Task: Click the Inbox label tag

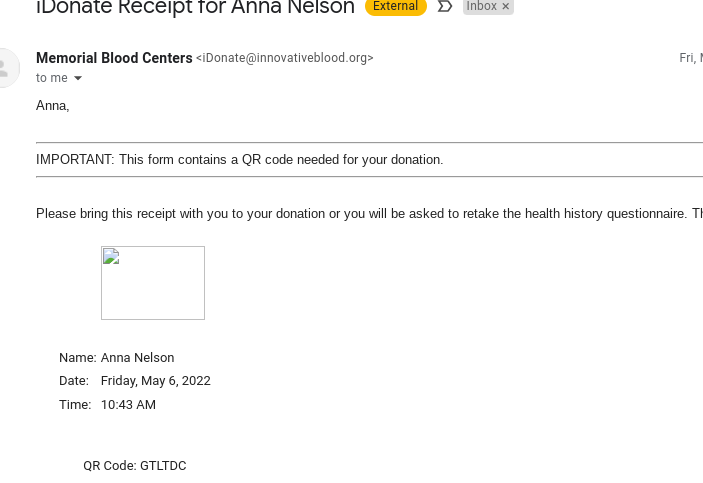Action: (481, 7)
